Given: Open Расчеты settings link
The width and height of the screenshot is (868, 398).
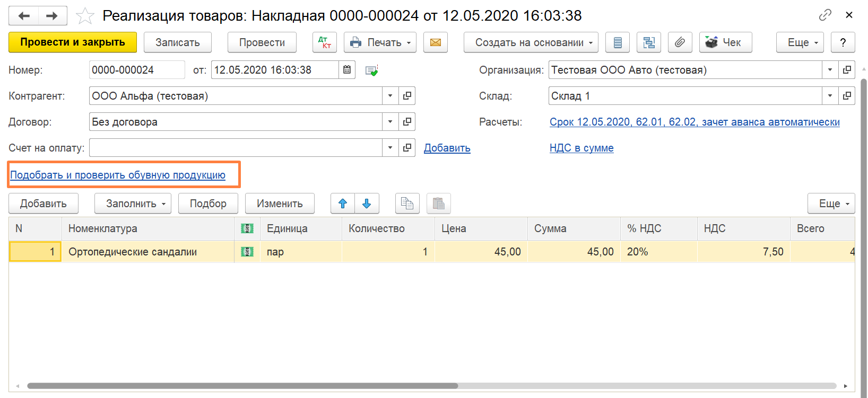Looking at the screenshot, I should [x=695, y=122].
